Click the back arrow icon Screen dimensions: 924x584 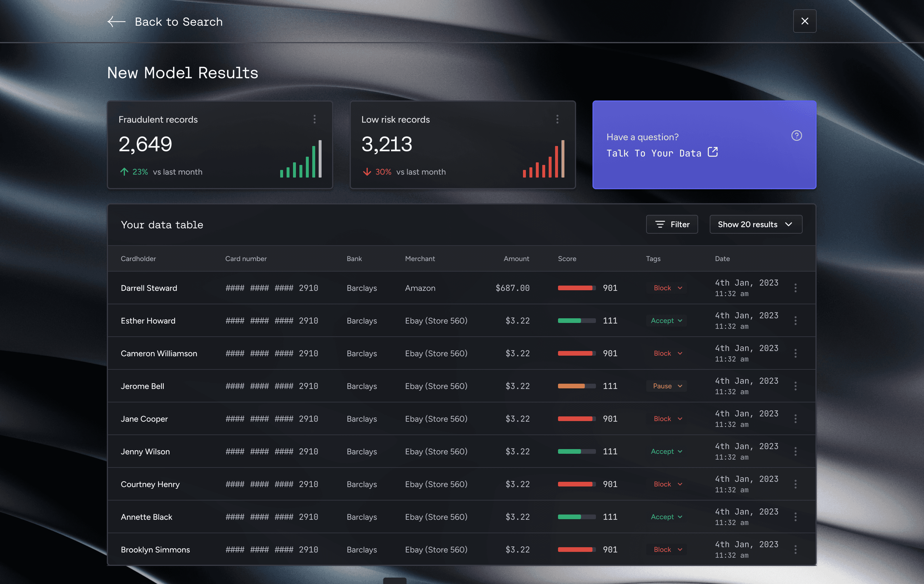tap(116, 22)
